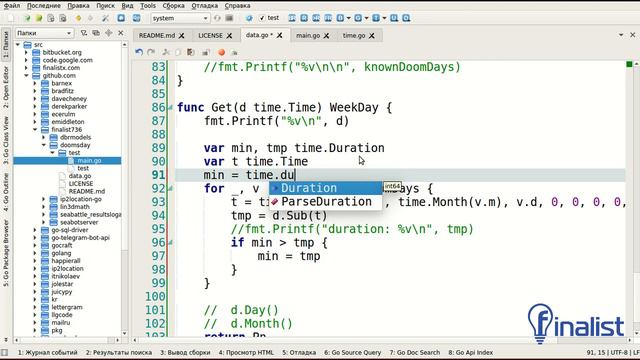This screenshot has width=640, height=360.
Task: Click the gear icon left of test checkbox
Action: [x=249, y=18]
